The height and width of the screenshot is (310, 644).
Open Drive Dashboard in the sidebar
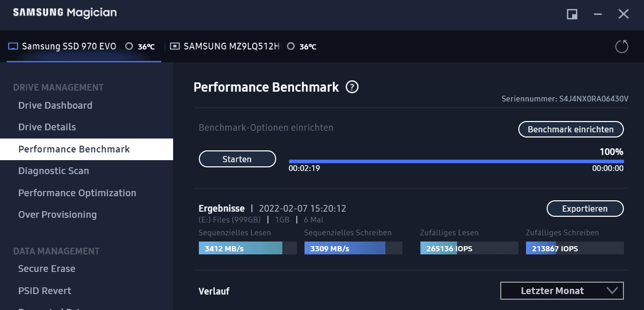click(55, 106)
